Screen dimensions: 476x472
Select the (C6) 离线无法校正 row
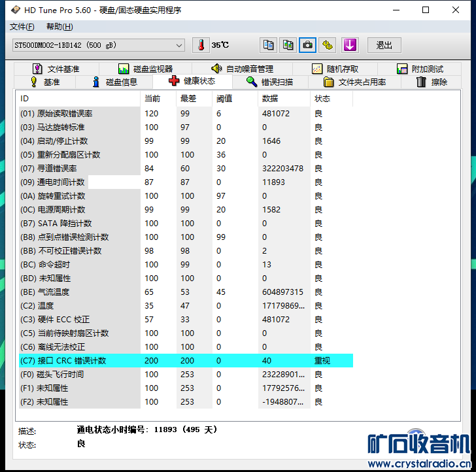186,347
